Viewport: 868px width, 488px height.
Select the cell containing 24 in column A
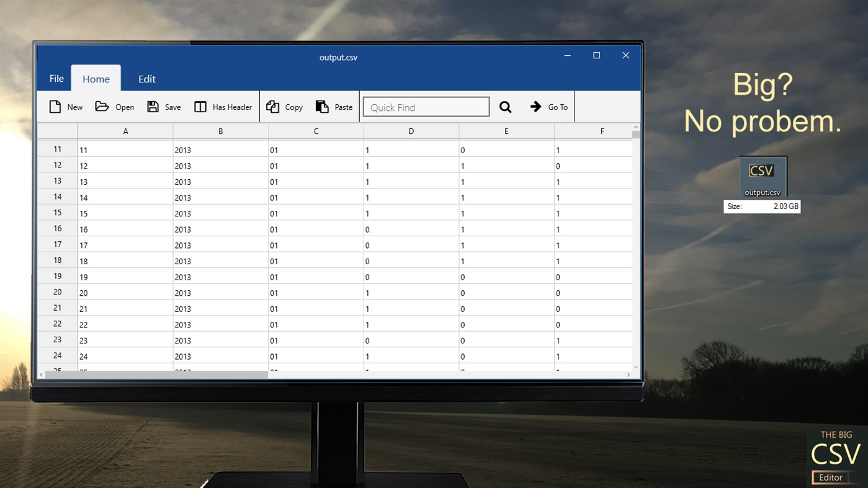[124, 356]
